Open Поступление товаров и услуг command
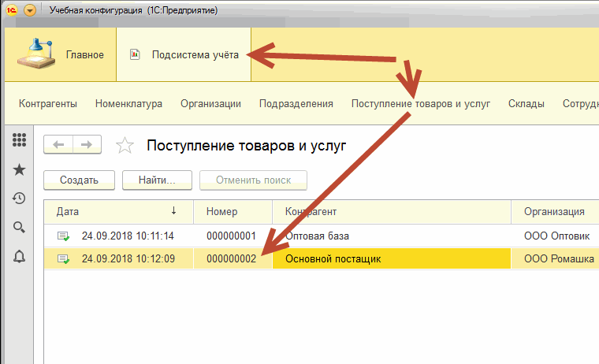The image size is (599, 364). (420, 103)
